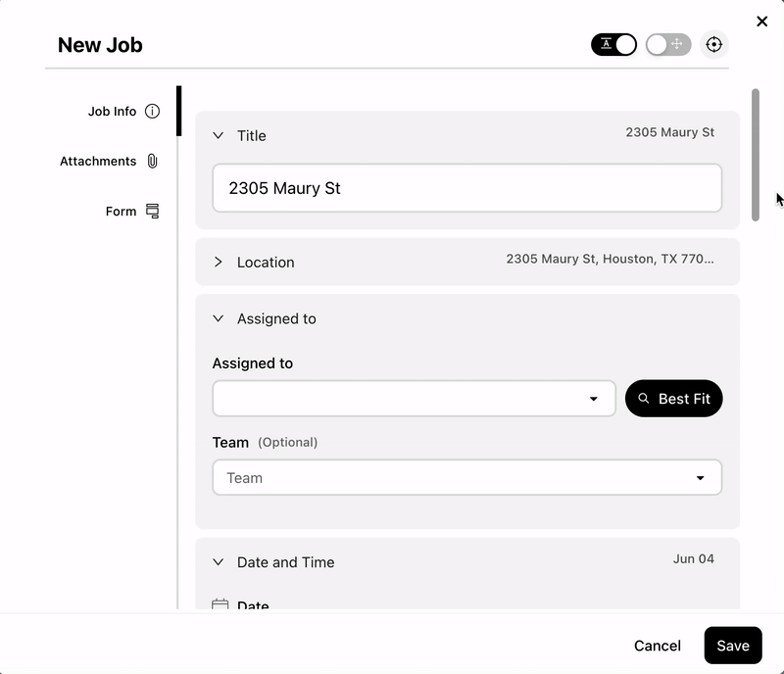Save the new job

tap(733, 646)
